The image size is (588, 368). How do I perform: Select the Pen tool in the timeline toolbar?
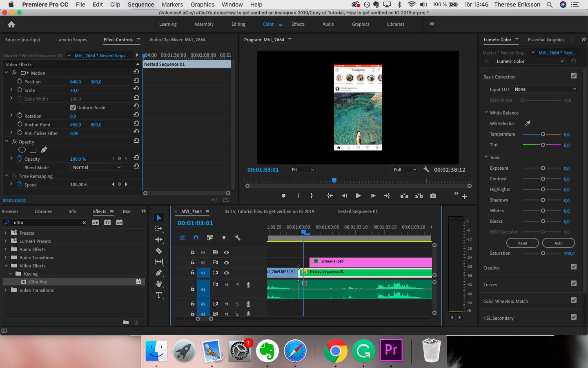click(159, 273)
